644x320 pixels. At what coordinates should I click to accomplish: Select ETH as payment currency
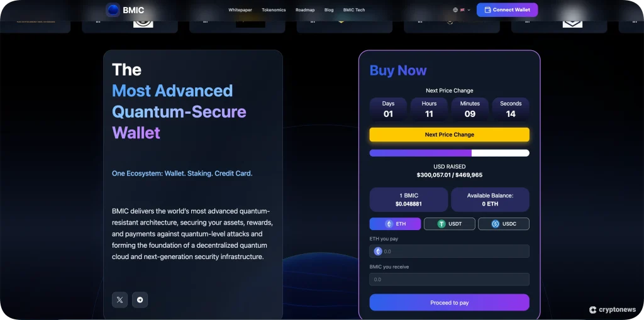(x=395, y=224)
